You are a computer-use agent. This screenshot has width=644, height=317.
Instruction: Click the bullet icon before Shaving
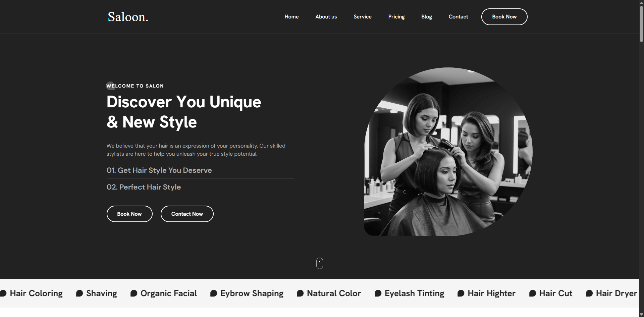tap(79, 294)
